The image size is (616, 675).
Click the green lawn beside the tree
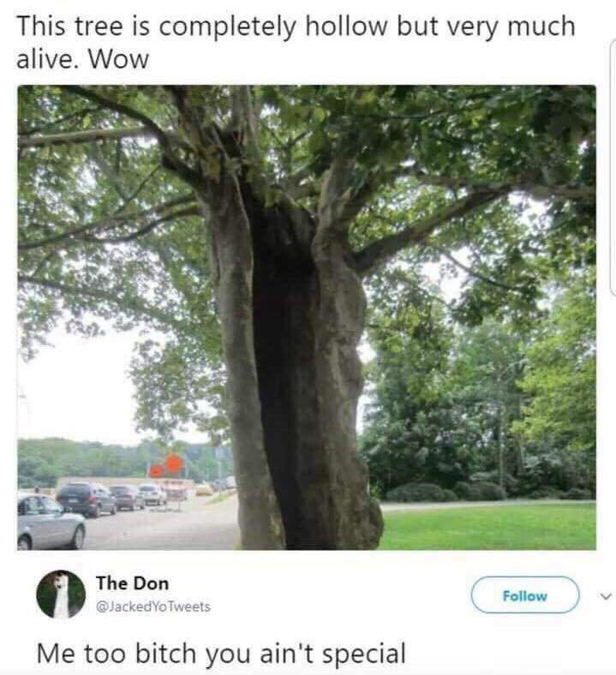click(488, 528)
